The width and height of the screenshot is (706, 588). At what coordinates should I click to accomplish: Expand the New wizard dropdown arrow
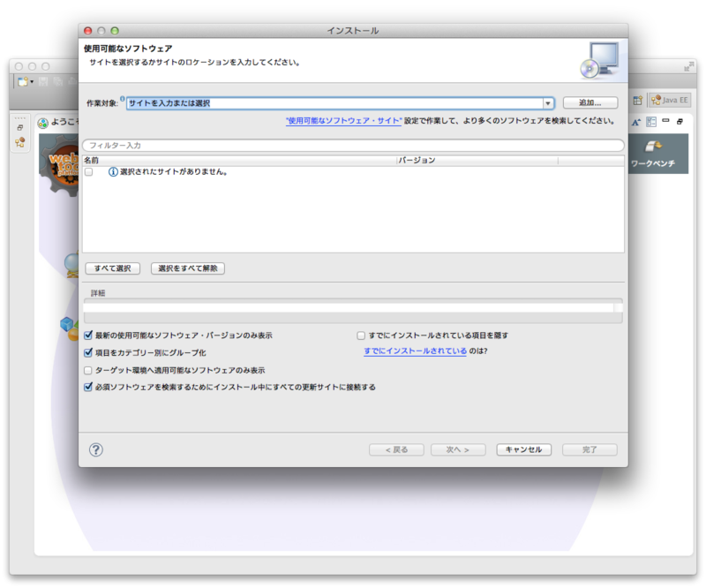pos(32,81)
